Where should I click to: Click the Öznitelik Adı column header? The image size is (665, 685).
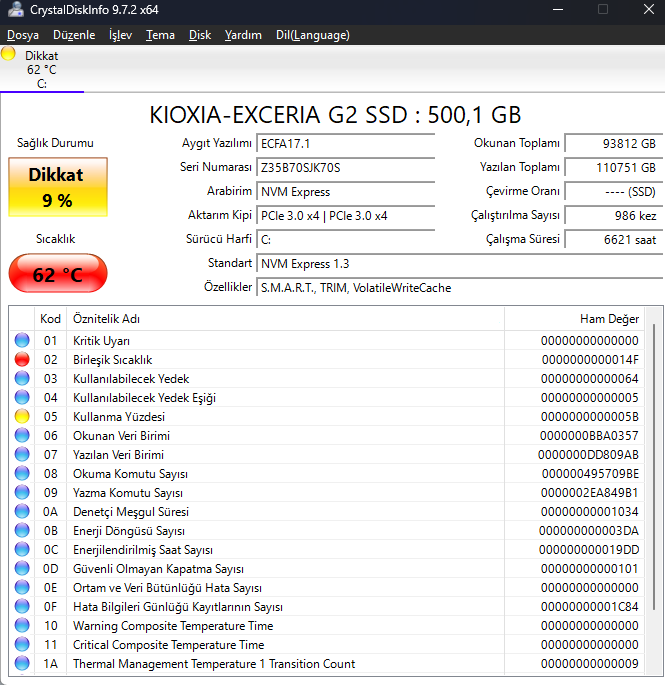coord(285,319)
